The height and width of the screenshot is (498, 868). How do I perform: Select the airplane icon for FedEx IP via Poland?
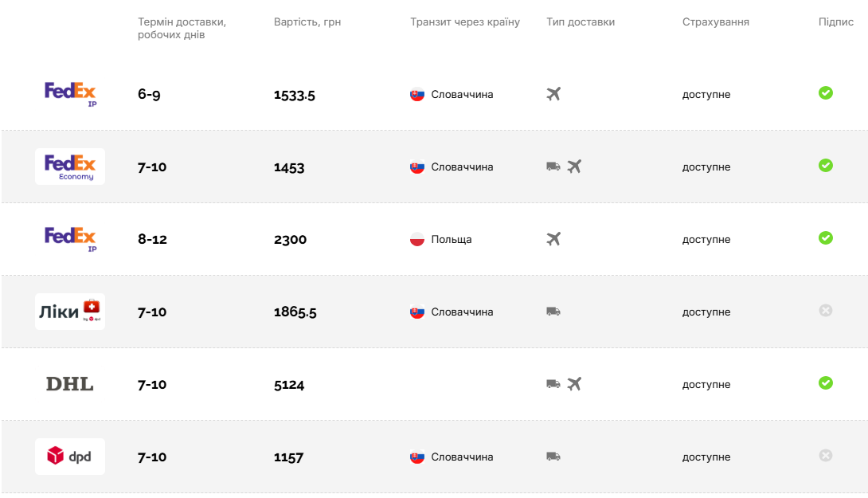[553, 238]
